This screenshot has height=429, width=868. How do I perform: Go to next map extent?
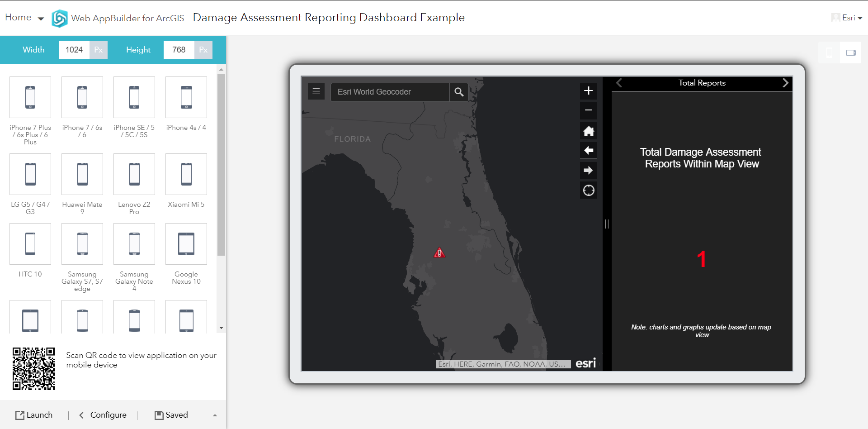[x=589, y=171]
